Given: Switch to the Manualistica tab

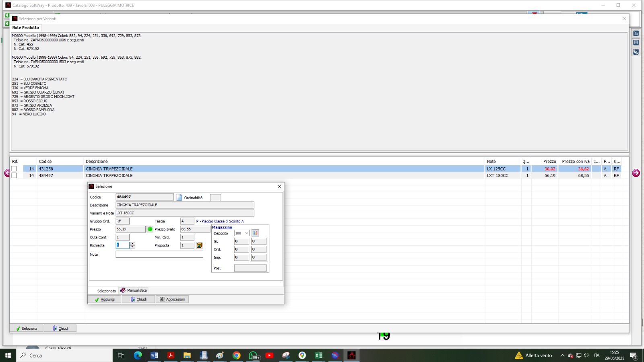Looking at the screenshot, I should 134,290.
